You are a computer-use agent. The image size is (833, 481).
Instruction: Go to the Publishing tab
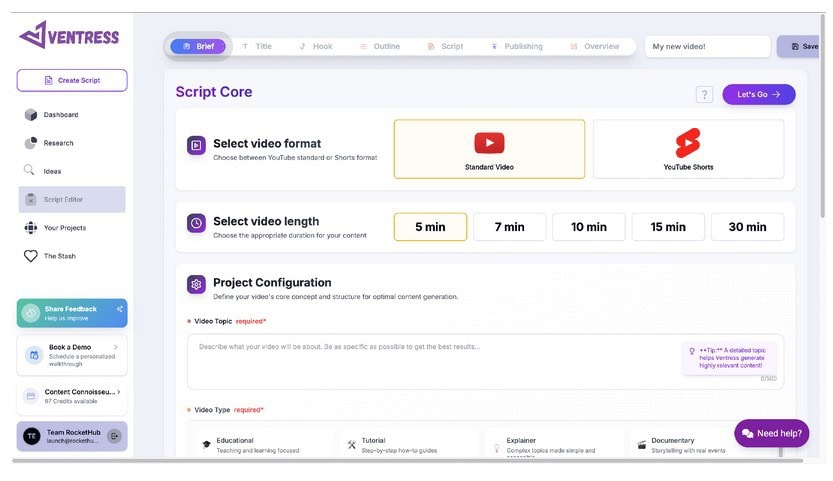(516, 46)
